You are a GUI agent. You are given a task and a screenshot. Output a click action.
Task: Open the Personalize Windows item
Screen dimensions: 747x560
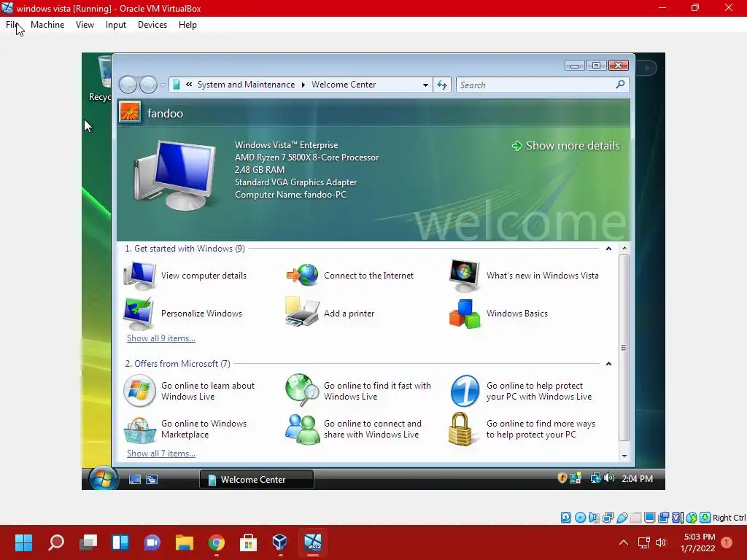[x=183, y=314]
